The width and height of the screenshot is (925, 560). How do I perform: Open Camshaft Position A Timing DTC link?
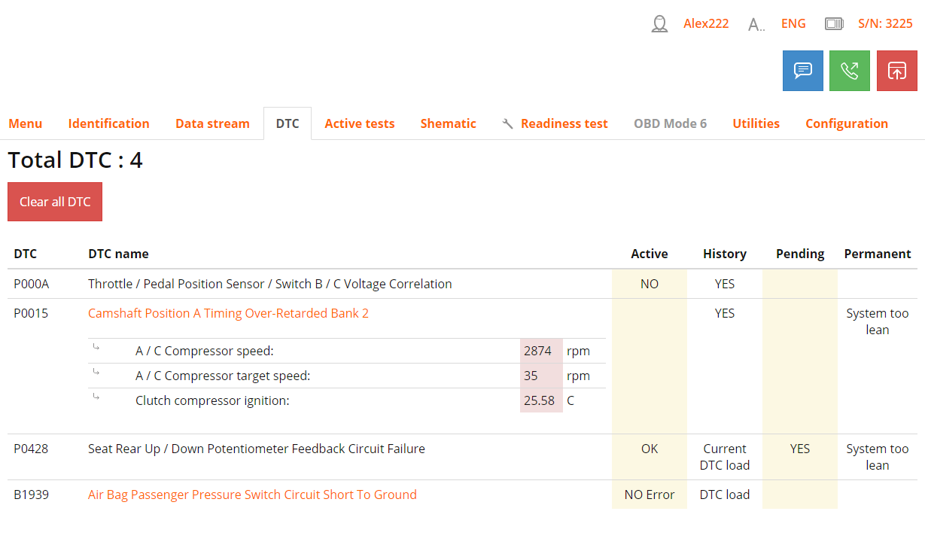click(228, 313)
